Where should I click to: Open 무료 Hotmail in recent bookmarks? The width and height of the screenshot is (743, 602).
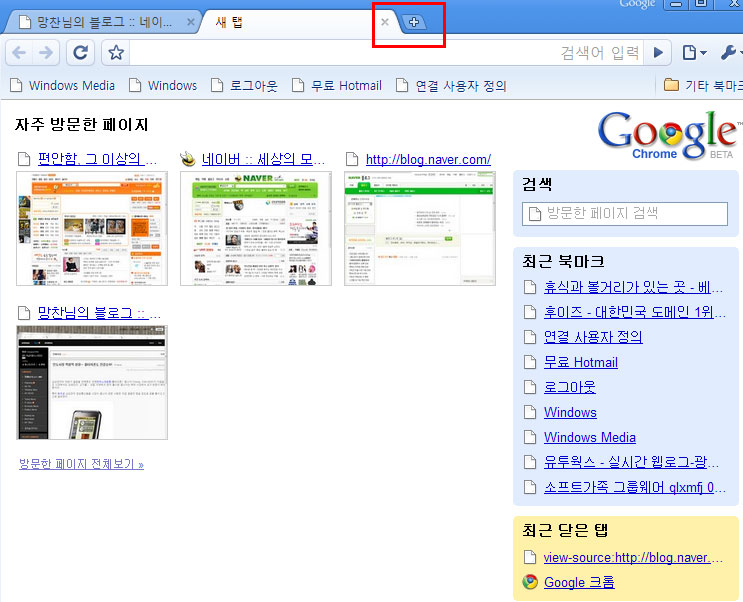pos(580,362)
